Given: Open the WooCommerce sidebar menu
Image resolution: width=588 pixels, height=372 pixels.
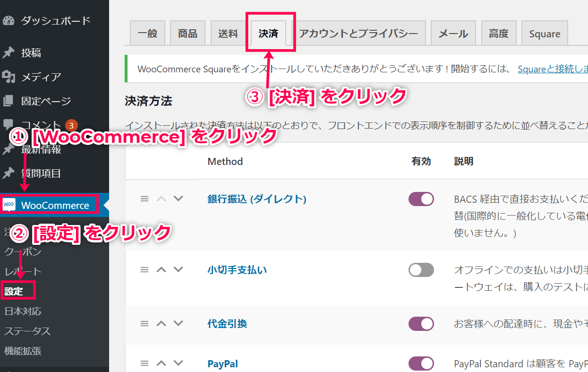Looking at the screenshot, I should (x=54, y=205).
